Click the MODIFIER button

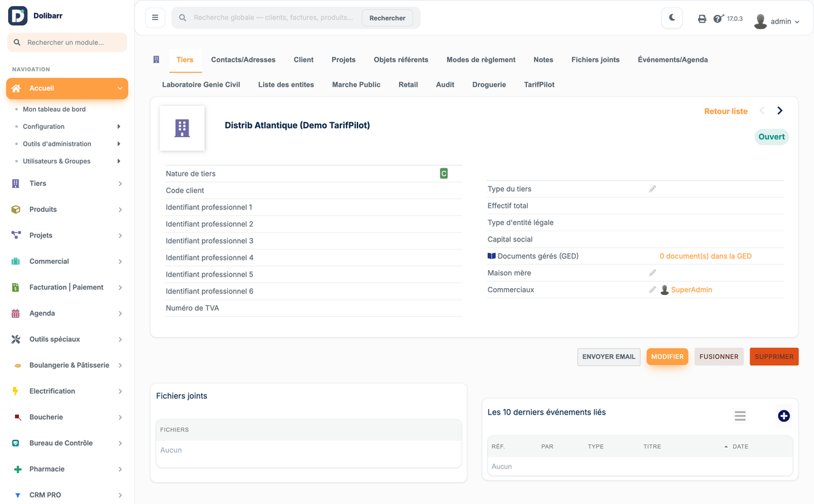667,357
